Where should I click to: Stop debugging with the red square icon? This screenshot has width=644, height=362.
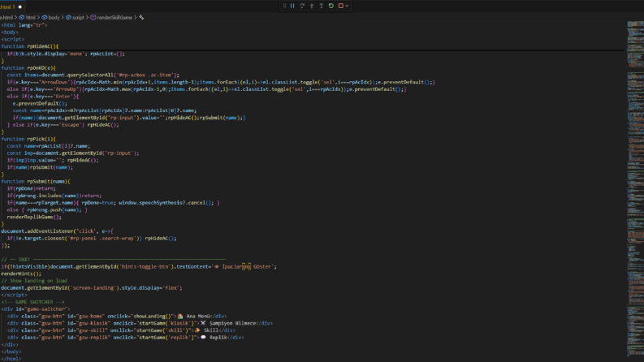coord(340,6)
